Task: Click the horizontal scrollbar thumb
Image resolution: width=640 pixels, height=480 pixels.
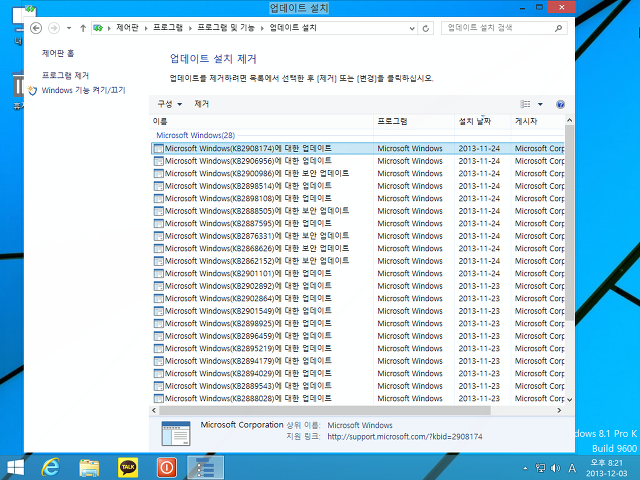Action: (x=324, y=410)
